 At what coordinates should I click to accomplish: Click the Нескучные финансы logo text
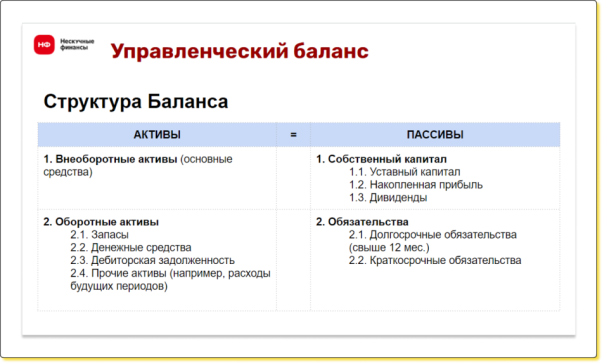77,44
